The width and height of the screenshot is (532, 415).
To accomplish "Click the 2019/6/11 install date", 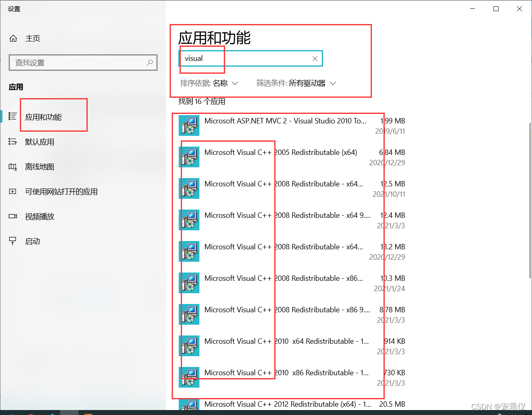I will (390, 131).
